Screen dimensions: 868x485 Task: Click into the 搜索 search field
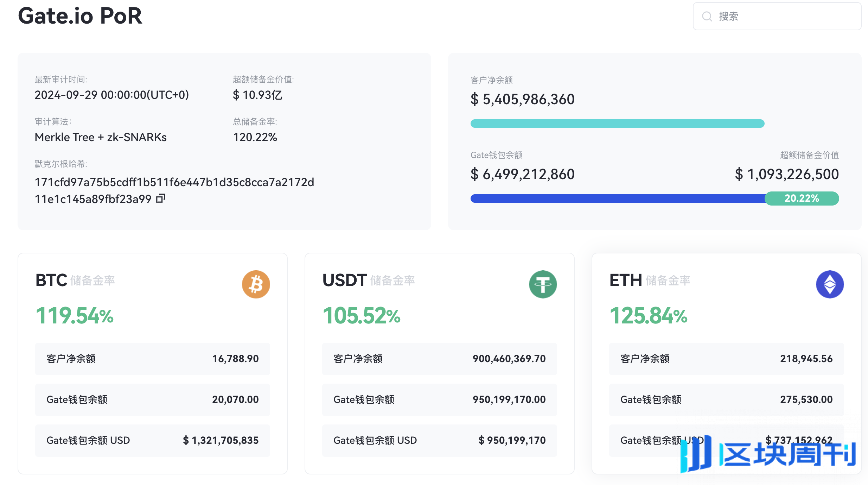tap(777, 17)
